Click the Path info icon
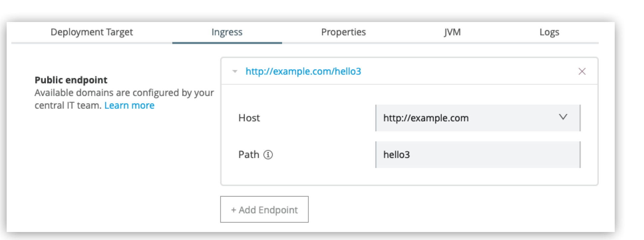644x240 pixels. [x=268, y=154]
